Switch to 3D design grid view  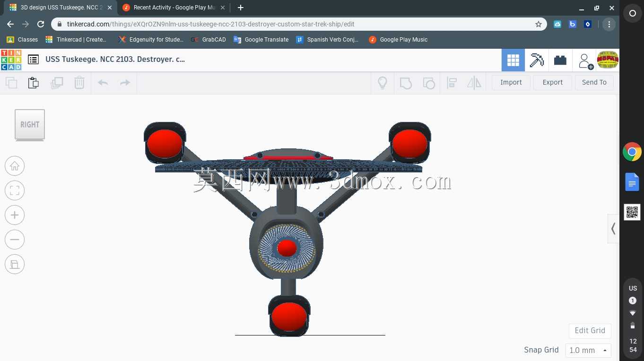pos(513,60)
